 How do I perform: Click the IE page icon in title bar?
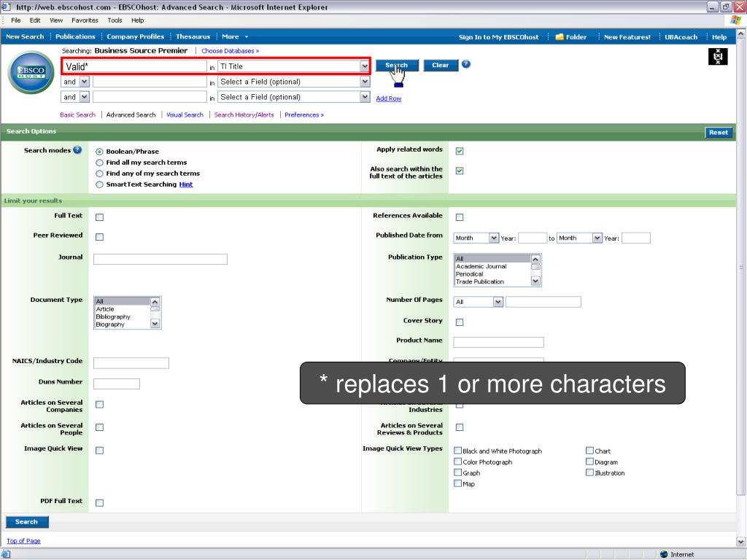coord(6,7)
